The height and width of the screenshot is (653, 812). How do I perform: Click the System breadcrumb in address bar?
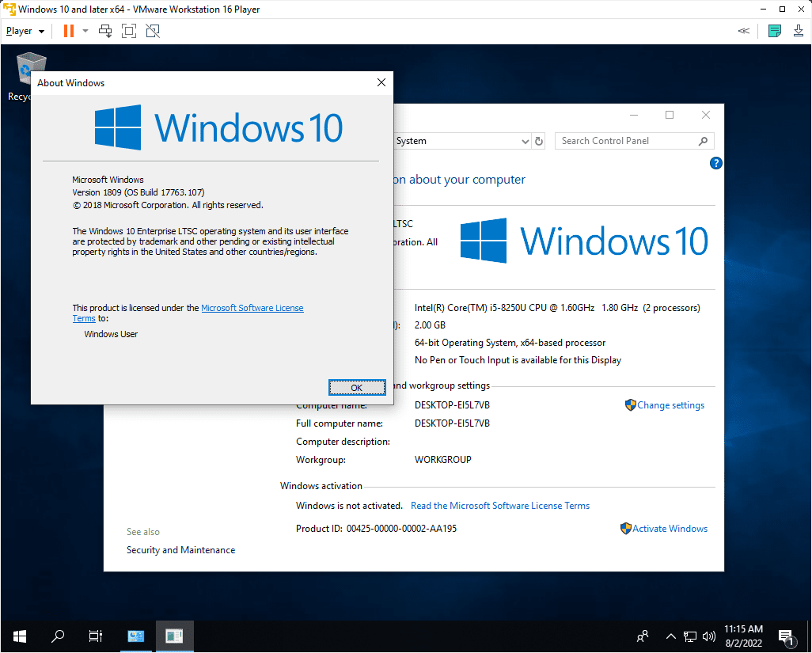(x=412, y=141)
